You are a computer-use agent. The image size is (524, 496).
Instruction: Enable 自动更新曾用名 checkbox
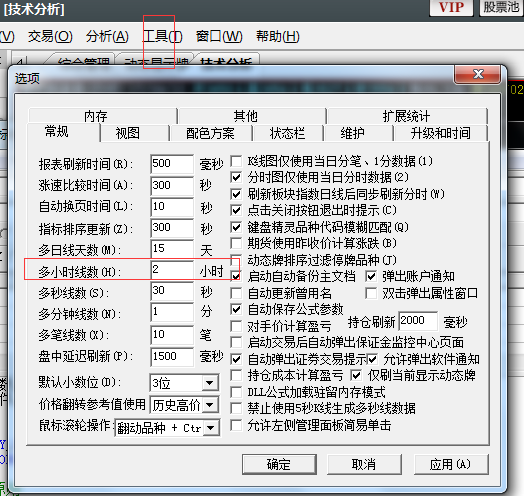pyautogui.click(x=236, y=293)
